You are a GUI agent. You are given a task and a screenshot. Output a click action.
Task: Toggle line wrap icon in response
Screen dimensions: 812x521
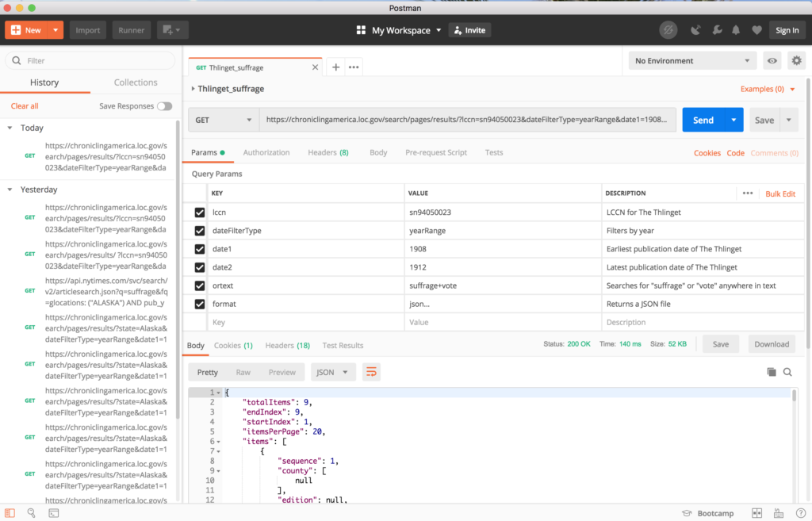click(x=371, y=372)
